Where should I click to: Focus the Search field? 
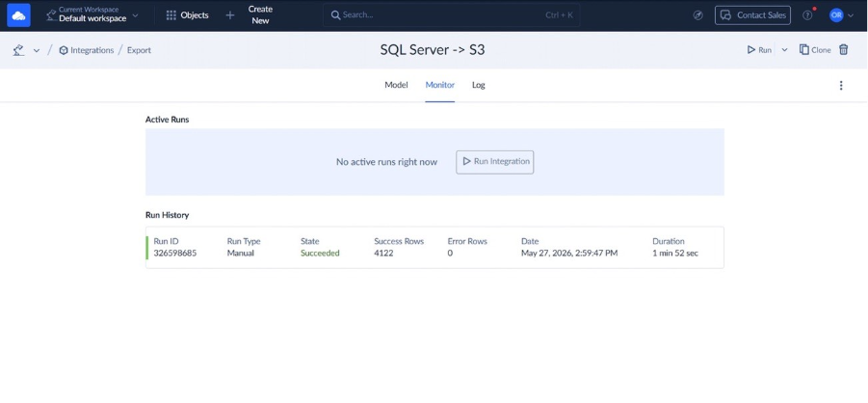click(451, 15)
